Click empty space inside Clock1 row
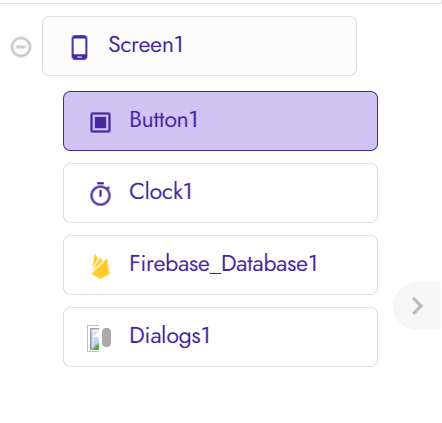This screenshot has height=423, width=442. coord(283,193)
